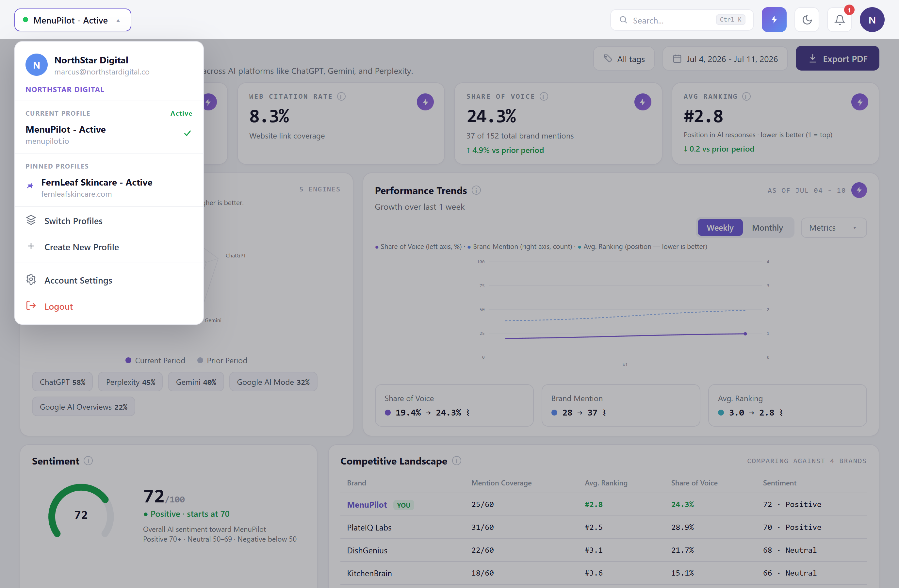Click the Export PDF button
Viewport: 899px width, 588px height.
(x=837, y=58)
